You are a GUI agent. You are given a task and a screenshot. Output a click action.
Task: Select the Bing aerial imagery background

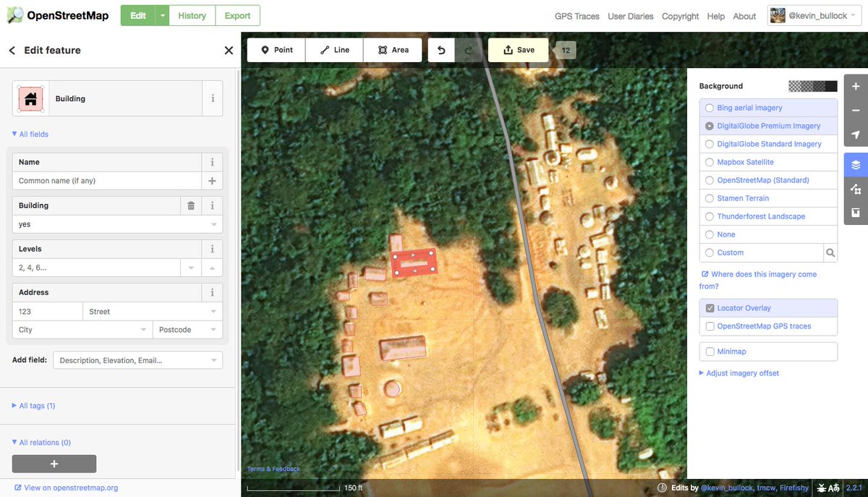pos(768,108)
